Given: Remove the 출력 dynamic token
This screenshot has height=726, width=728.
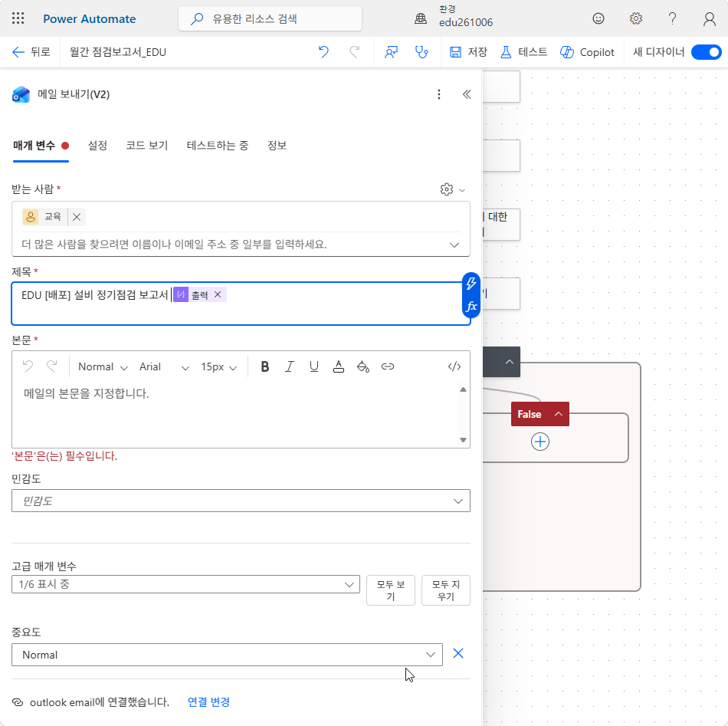Looking at the screenshot, I should 218,294.
